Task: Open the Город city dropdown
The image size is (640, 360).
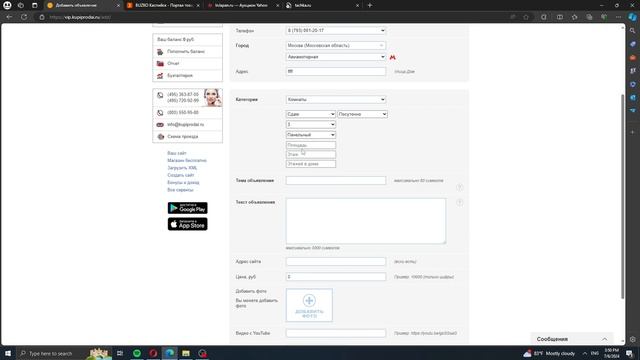Action: click(x=336, y=45)
